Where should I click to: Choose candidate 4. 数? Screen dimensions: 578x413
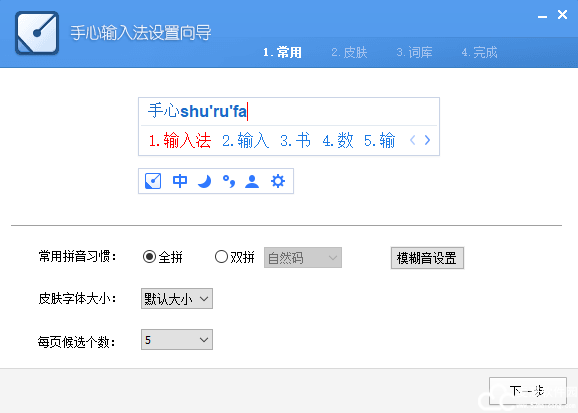(x=338, y=140)
